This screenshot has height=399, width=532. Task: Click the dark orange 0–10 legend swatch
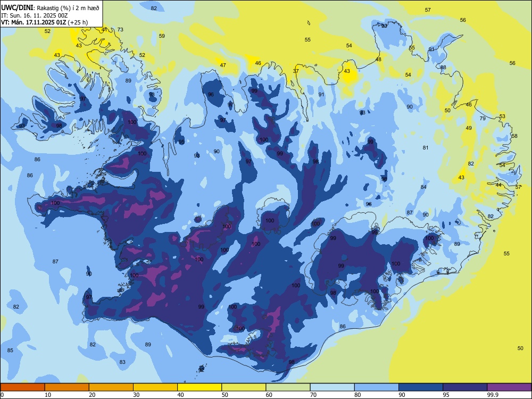click(x=22, y=387)
